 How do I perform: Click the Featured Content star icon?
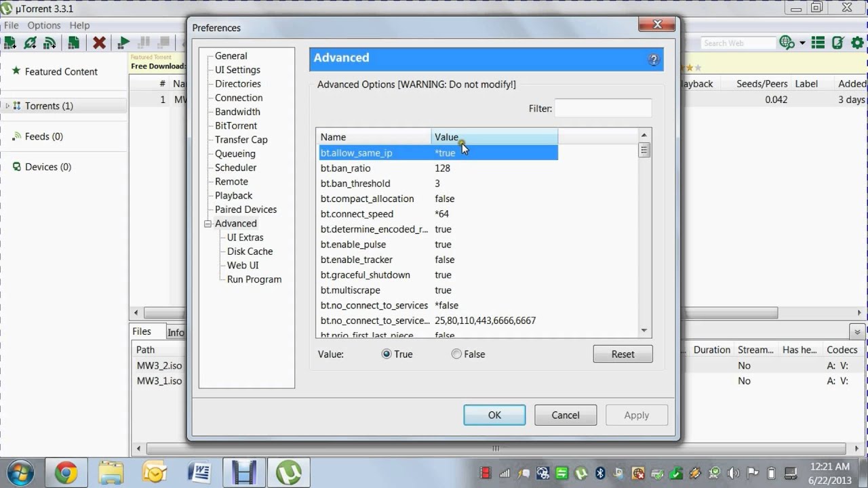point(16,71)
